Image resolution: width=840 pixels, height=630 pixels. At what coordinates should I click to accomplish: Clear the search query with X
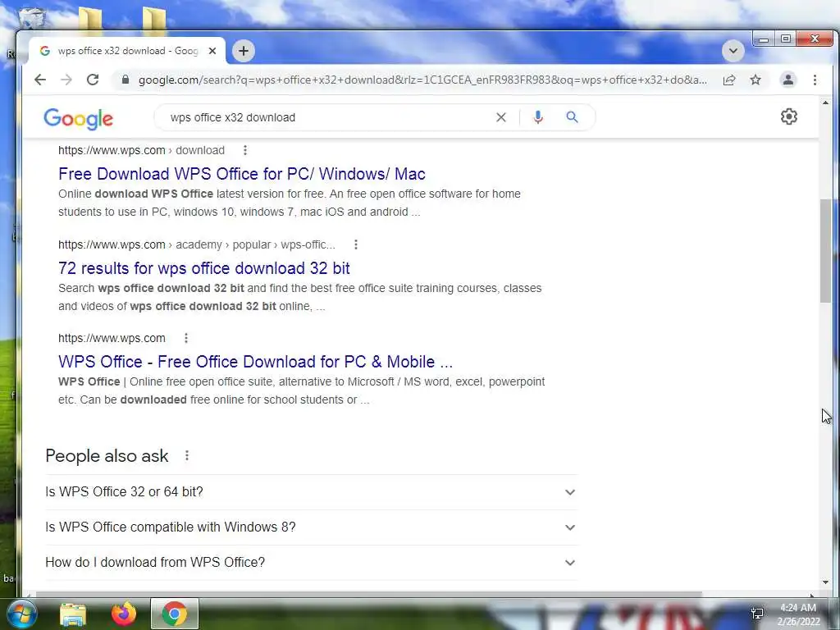click(x=501, y=117)
